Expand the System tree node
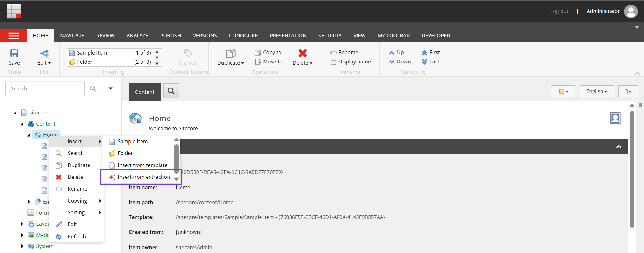The width and height of the screenshot is (644, 253). 22,246
